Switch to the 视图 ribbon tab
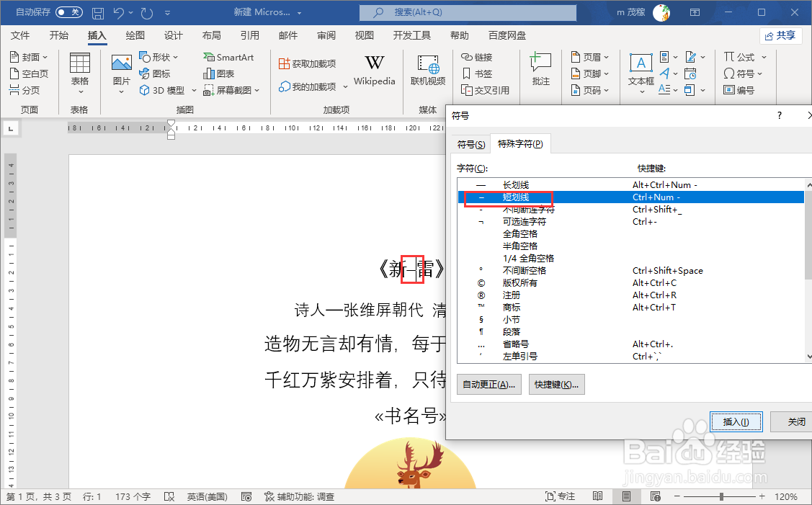This screenshot has height=505, width=812. pyautogui.click(x=364, y=35)
